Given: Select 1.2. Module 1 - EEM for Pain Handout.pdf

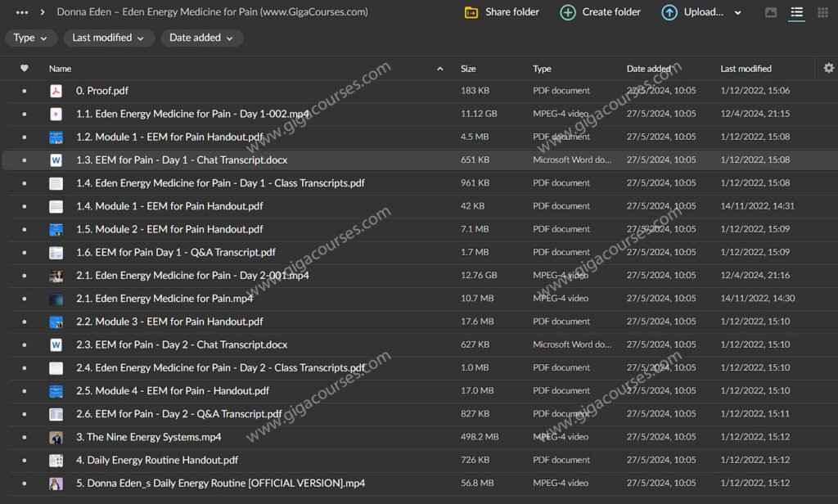Looking at the screenshot, I should 169,137.
